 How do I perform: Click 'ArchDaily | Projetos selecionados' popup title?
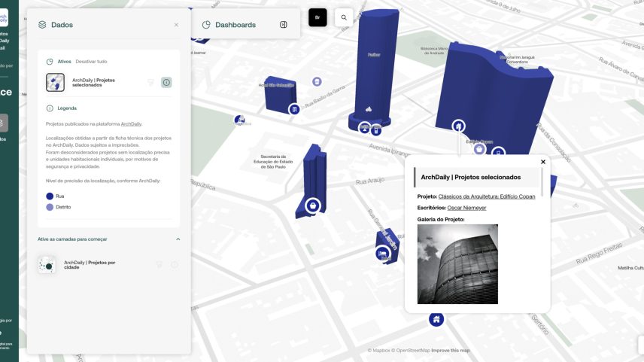pyautogui.click(x=471, y=177)
